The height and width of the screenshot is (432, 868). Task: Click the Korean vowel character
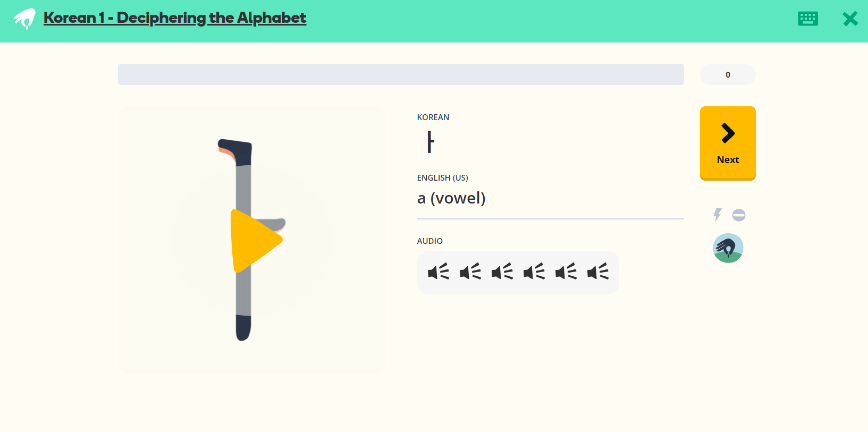pos(431,142)
